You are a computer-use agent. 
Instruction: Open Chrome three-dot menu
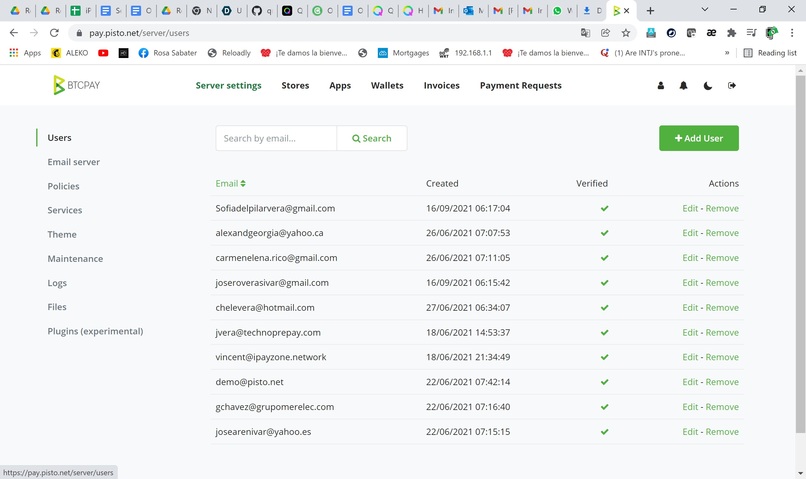tap(792, 33)
